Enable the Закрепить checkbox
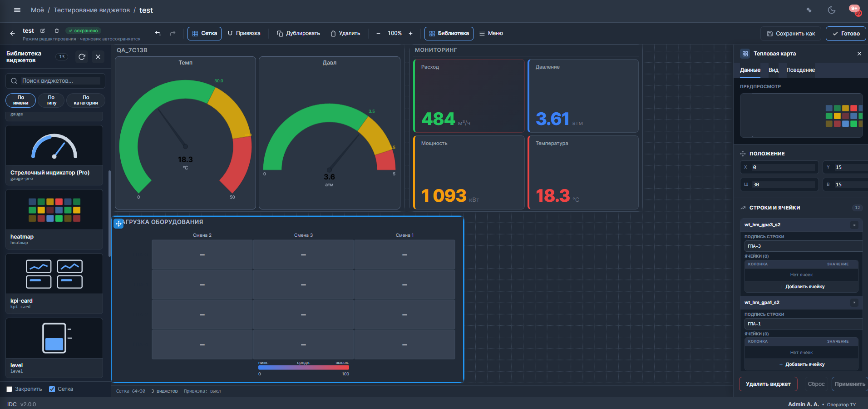This screenshot has height=409, width=868. (9, 389)
